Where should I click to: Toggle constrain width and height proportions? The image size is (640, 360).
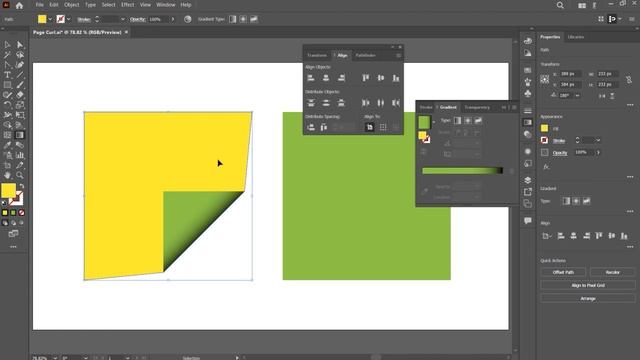click(x=629, y=79)
